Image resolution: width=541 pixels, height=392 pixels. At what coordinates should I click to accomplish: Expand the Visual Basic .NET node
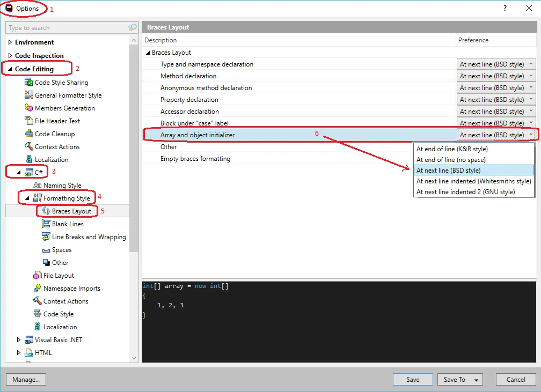19,339
